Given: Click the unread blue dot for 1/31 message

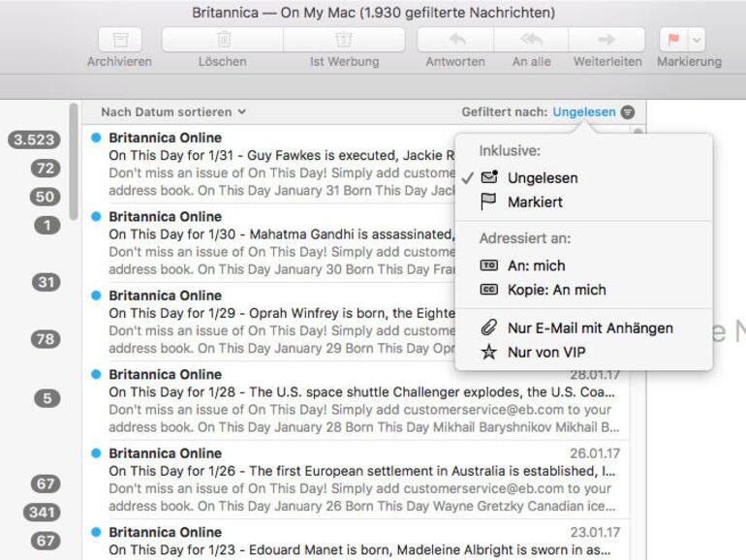Looking at the screenshot, I should tap(96, 138).
